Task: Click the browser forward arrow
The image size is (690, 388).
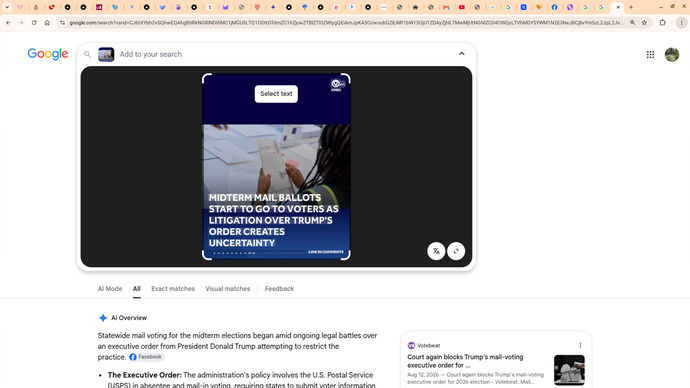Action: click(21, 22)
